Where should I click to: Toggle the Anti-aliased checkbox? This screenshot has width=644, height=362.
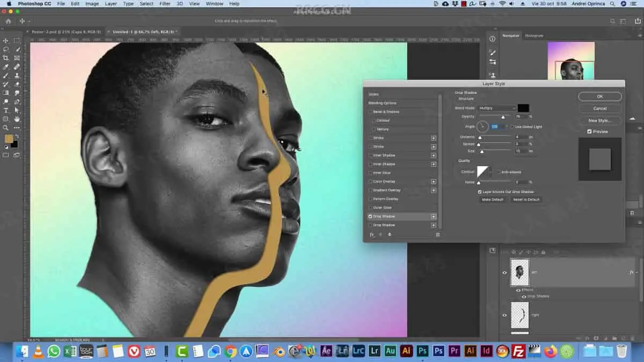tap(497, 172)
